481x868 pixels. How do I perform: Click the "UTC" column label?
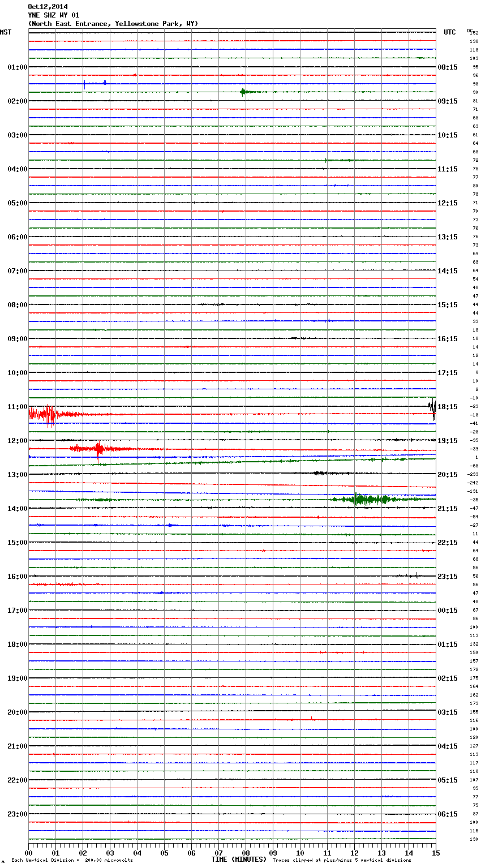click(x=449, y=32)
